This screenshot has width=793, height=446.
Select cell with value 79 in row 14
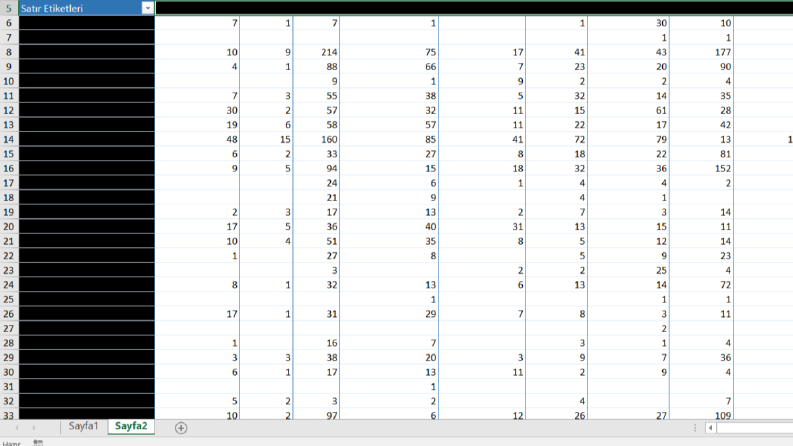click(629, 139)
